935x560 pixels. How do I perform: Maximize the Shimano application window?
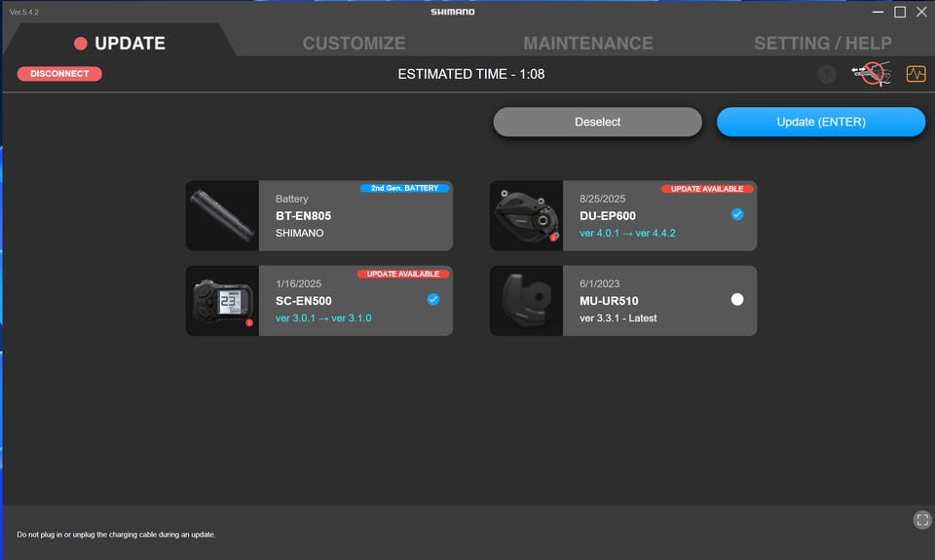click(900, 12)
